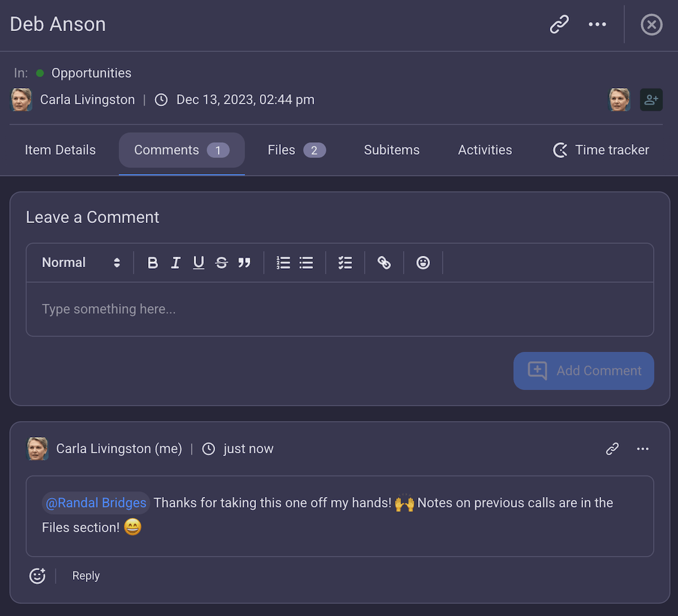Insert a link using the link toolbar icon
The width and height of the screenshot is (678, 616).
click(x=384, y=263)
